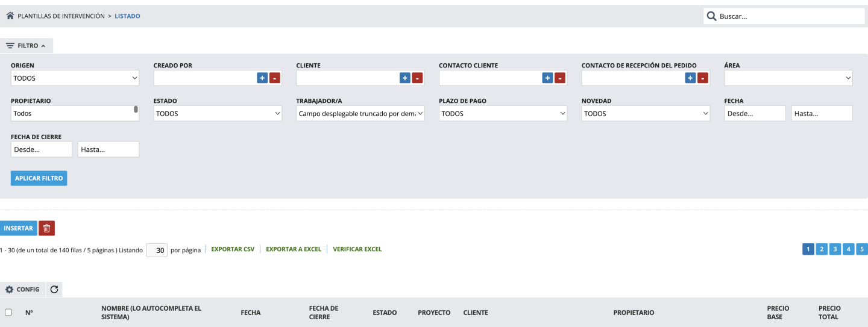Go to page 5 of results
This screenshot has height=327, width=868.
[861, 249]
